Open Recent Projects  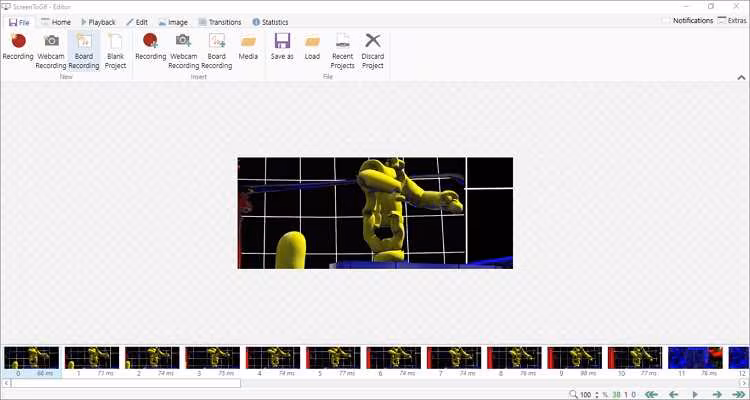[342, 52]
